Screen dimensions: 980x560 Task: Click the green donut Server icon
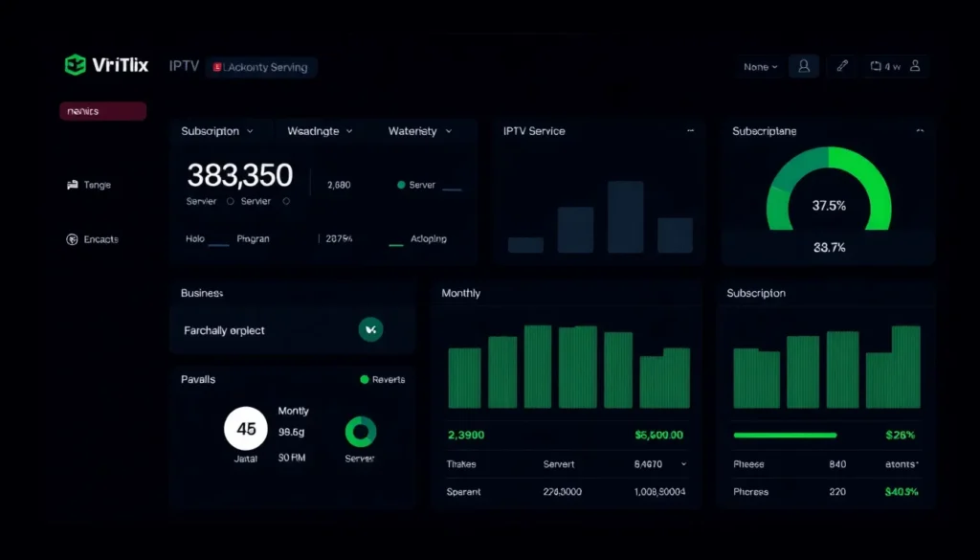[x=360, y=432]
